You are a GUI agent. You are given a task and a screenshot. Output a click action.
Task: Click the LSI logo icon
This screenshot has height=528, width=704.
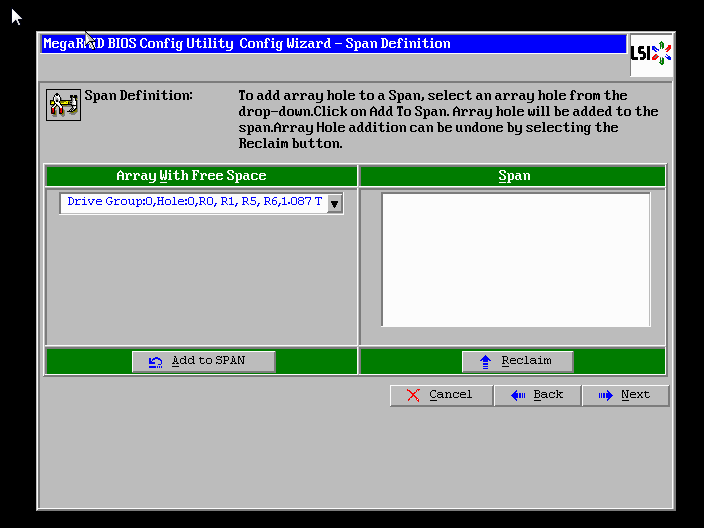coord(651,54)
